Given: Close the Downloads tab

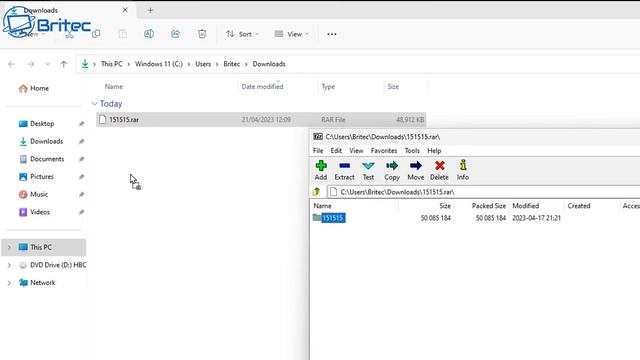Looking at the screenshot, I should coord(125,10).
